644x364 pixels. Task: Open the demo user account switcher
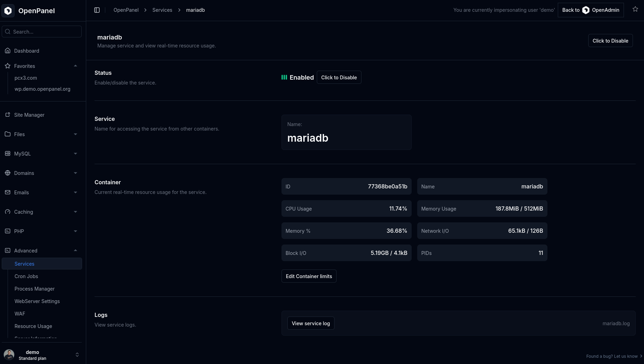pos(77,355)
